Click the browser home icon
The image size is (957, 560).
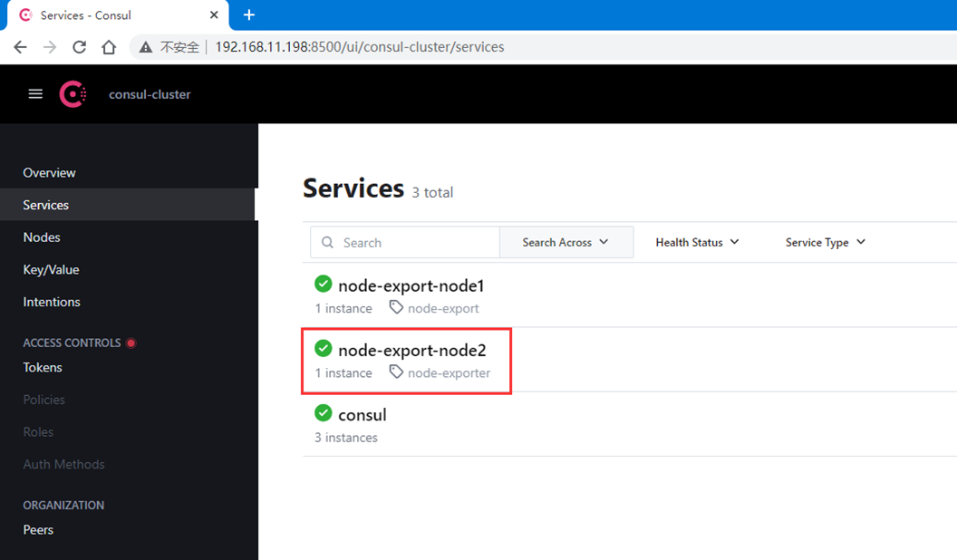(x=109, y=47)
